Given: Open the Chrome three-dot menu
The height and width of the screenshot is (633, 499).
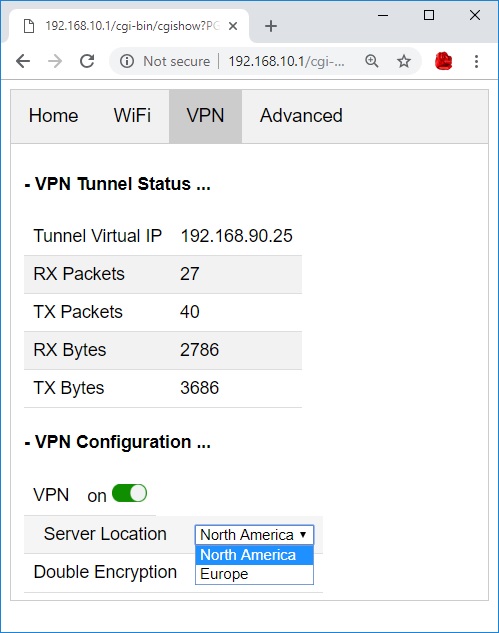Looking at the screenshot, I should coord(476,61).
